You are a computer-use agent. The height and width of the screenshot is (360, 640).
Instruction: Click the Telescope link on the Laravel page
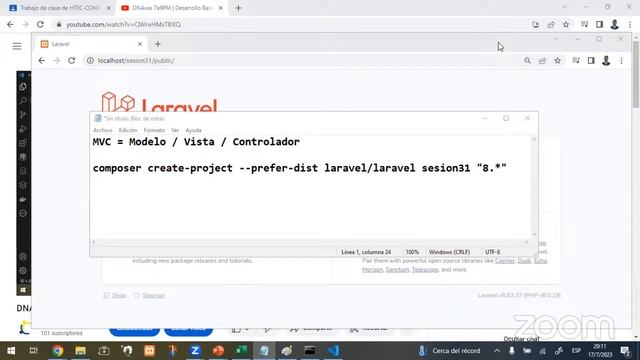tap(424, 269)
